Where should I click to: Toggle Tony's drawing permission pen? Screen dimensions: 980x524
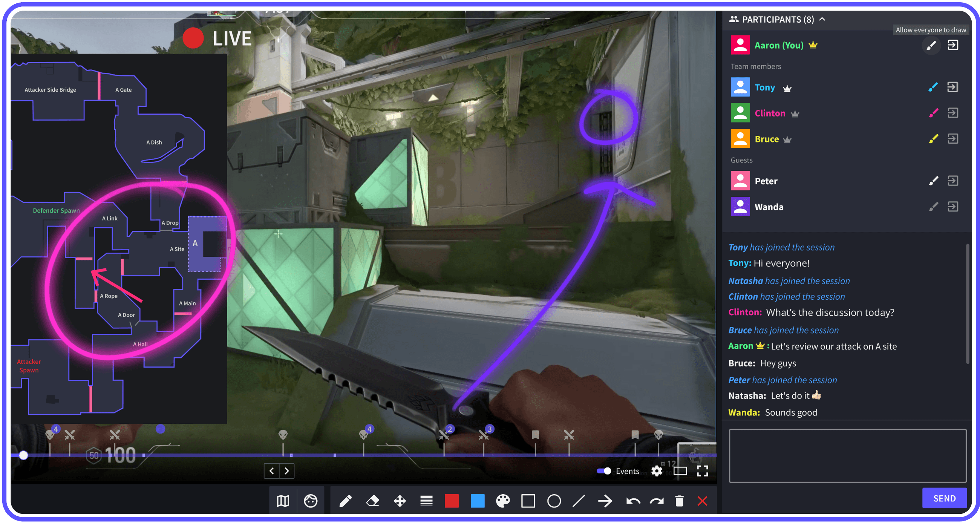[x=933, y=87]
